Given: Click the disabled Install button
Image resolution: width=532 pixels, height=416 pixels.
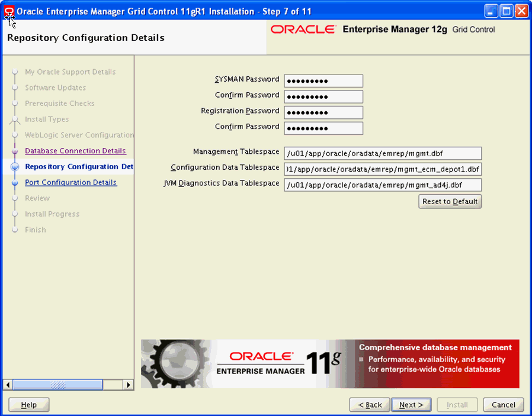Looking at the screenshot, I should pyautogui.click(x=457, y=405).
